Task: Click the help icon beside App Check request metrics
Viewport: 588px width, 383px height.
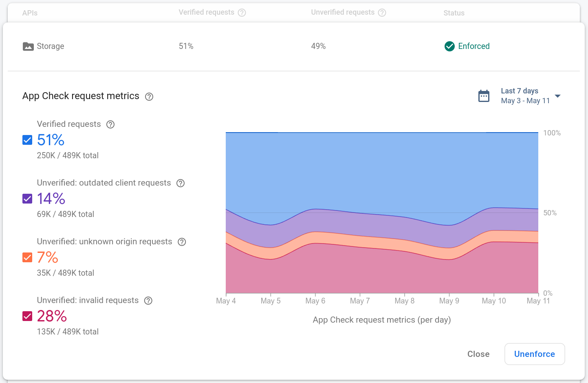Action: tap(149, 97)
